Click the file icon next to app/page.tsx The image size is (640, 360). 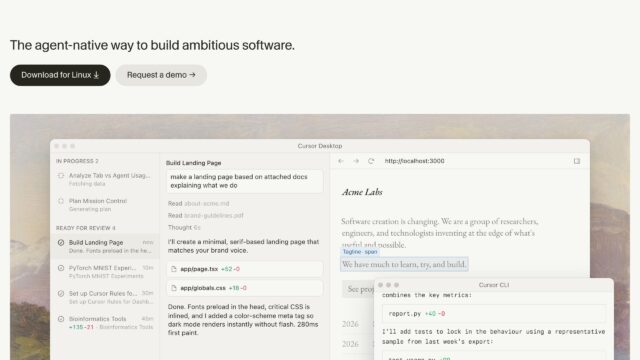click(174, 269)
